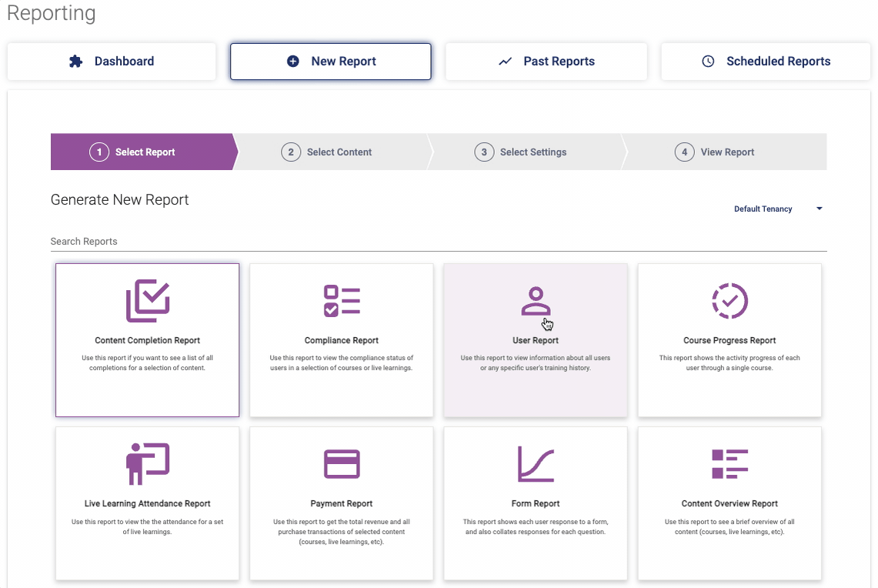Choose the User Report title

click(x=536, y=340)
